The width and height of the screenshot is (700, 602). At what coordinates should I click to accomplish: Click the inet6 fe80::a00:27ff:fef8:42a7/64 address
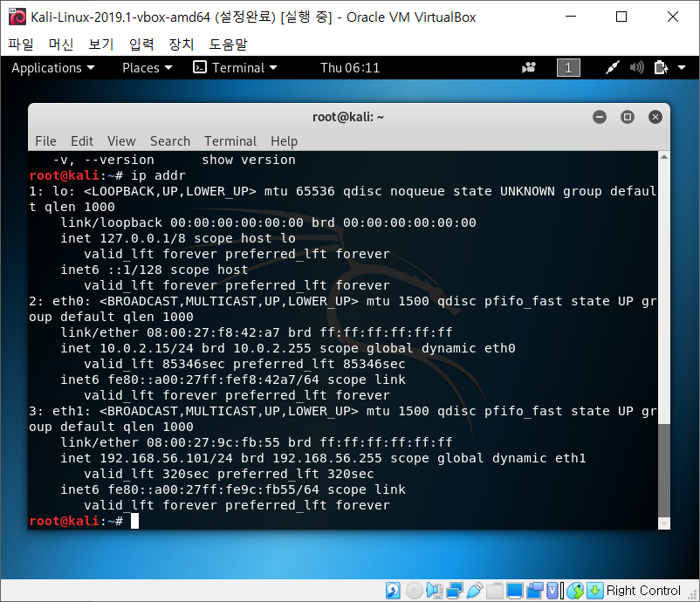pos(213,380)
